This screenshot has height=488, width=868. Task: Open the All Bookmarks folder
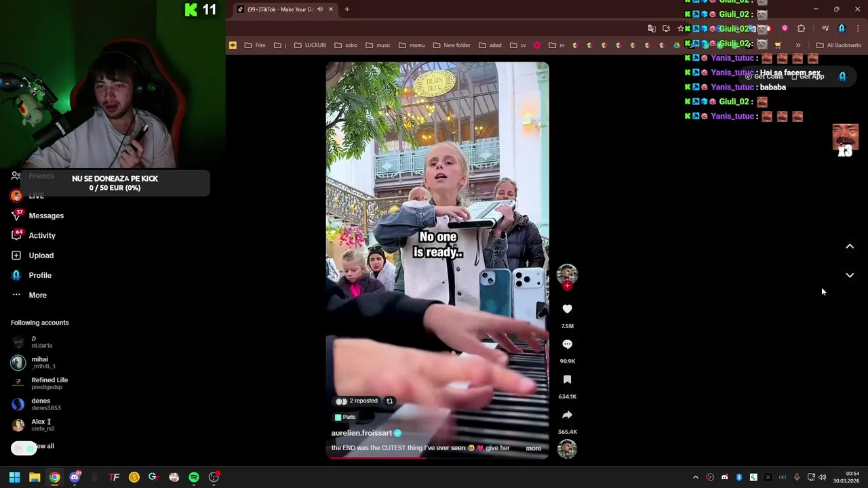tap(839, 45)
